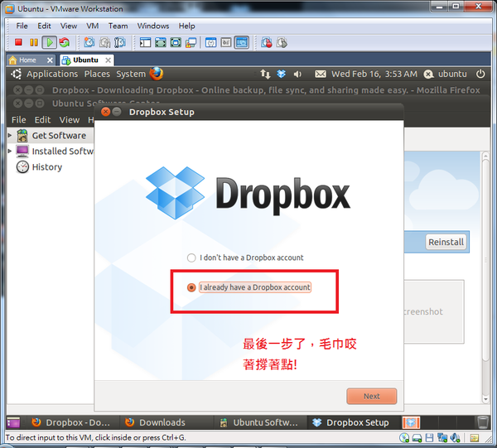Select the highlighted Console view icon

(242, 42)
